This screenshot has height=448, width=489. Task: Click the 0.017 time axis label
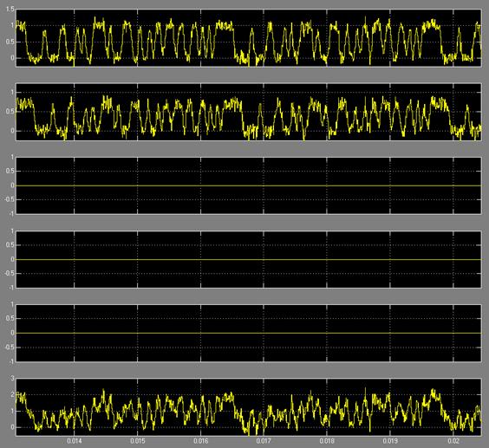[264, 441]
